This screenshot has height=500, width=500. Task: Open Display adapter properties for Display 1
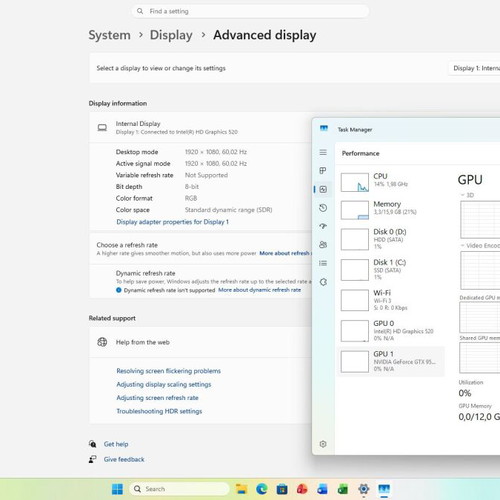pyautogui.click(x=172, y=222)
